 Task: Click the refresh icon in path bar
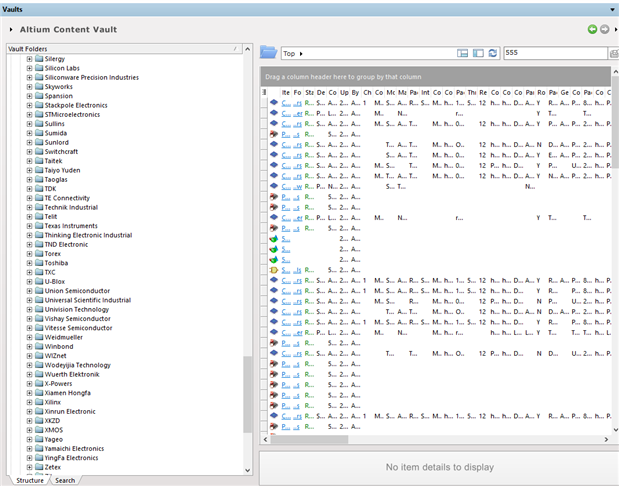493,53
